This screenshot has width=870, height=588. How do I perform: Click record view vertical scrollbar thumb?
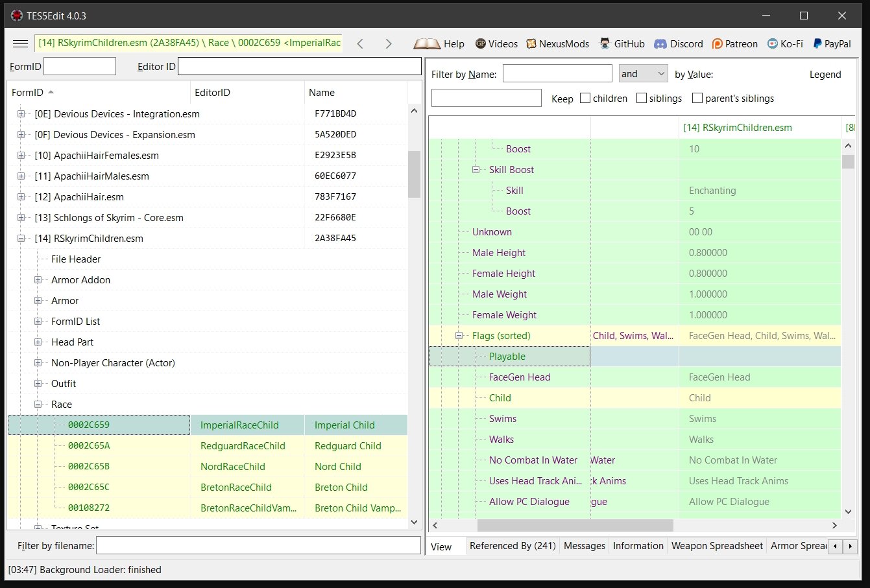848,161
